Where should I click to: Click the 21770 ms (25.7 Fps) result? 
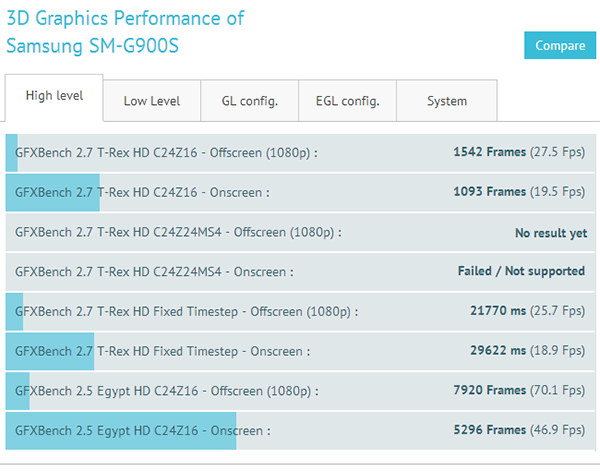(528, 310)
